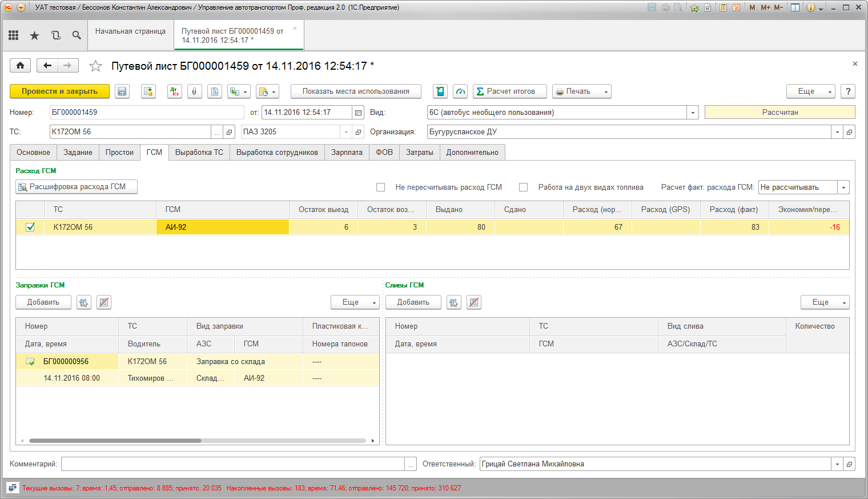Screen dimensions: 868x499
Task: Open the Еще menu in Сливы ГСМ
Action: coord(825,302)
